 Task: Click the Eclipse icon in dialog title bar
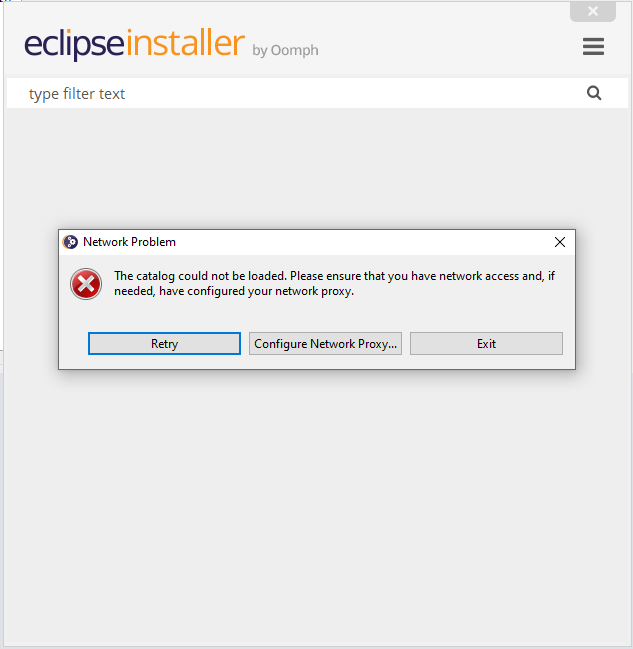pos(70,242)
